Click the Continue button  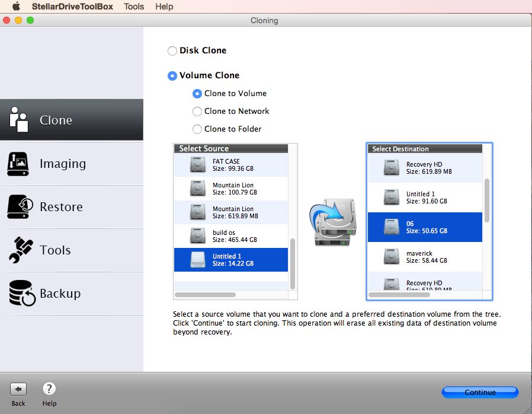coord(479,392)
